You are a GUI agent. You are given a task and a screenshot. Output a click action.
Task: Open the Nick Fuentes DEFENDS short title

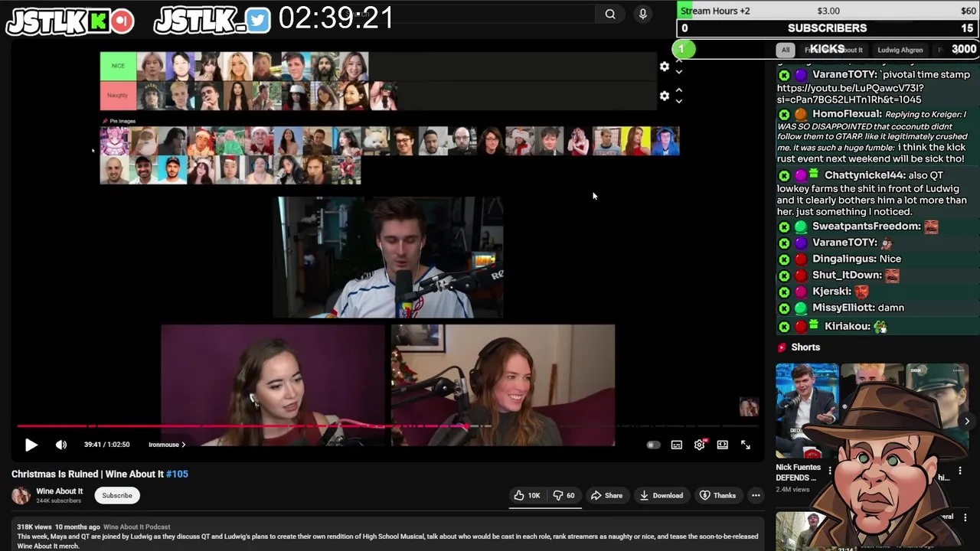[x=798, y=472]
